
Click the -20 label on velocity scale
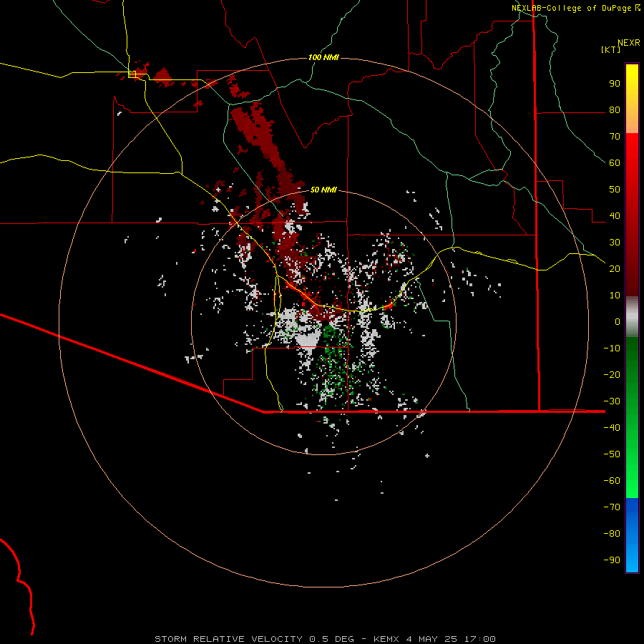coord(612,374)
